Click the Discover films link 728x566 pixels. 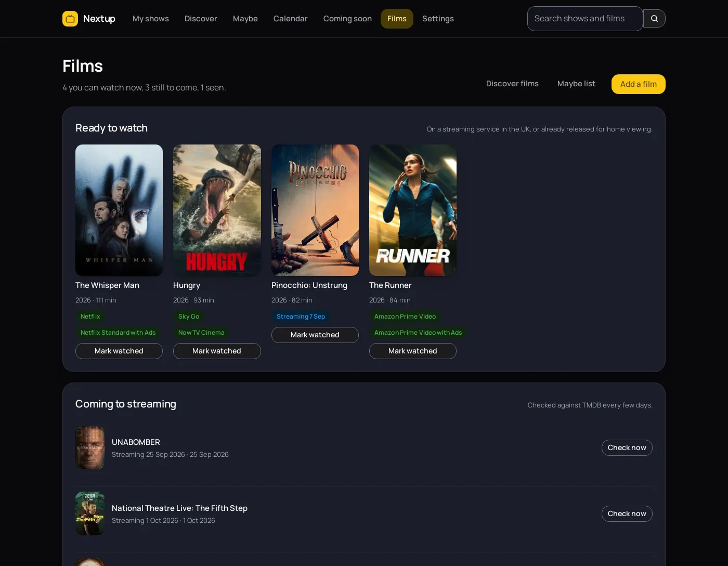[512, 84]
